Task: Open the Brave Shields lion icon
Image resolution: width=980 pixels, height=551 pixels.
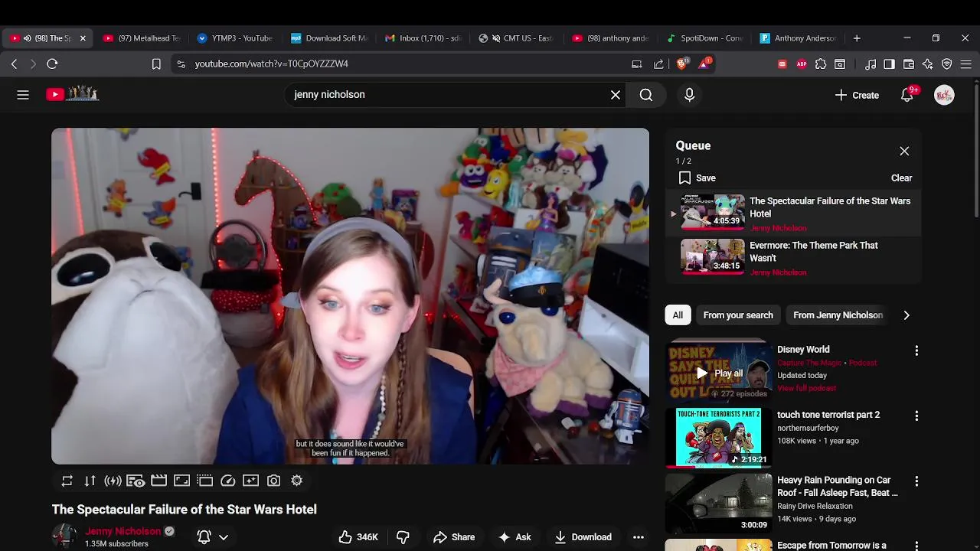Action: [681, 64]
